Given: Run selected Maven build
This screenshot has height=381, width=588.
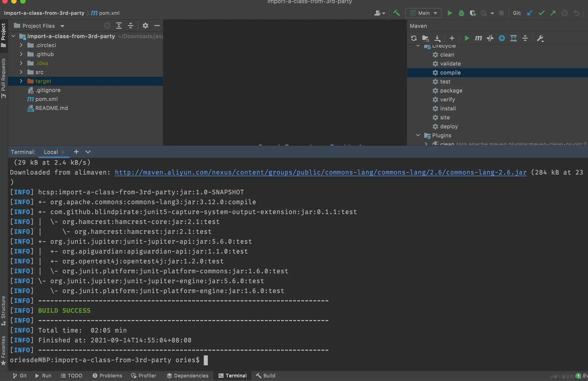Looking at the screenshot, I should (467, 38).
